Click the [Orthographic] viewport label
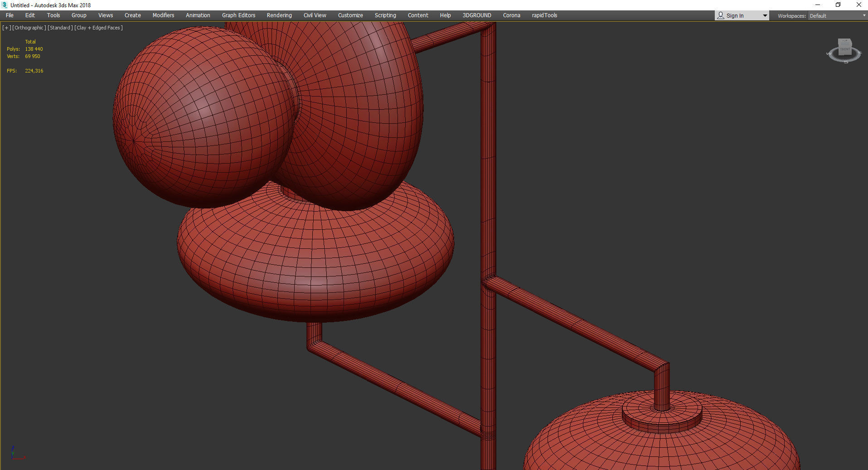 tap(29, 28)
